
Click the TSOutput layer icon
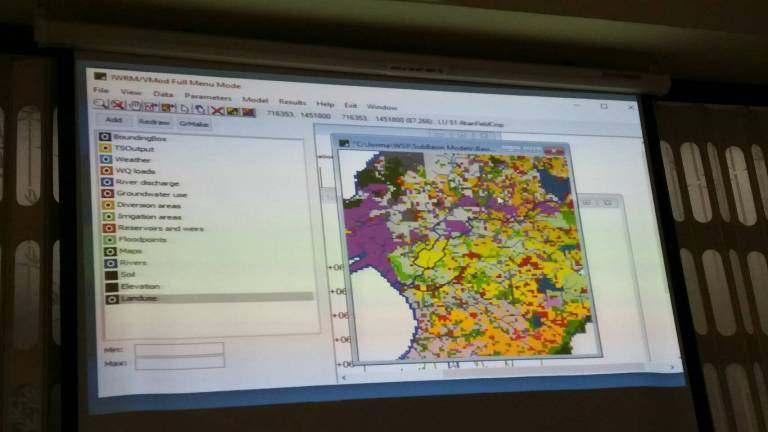pyautogui.click(x=105, y=148)
